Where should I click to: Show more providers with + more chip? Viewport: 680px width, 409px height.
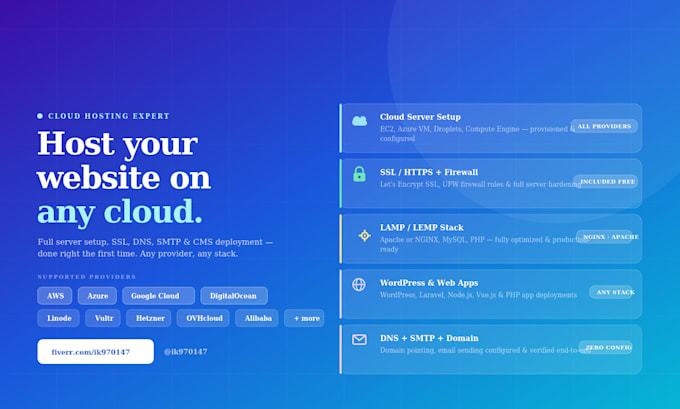[304, 318]
